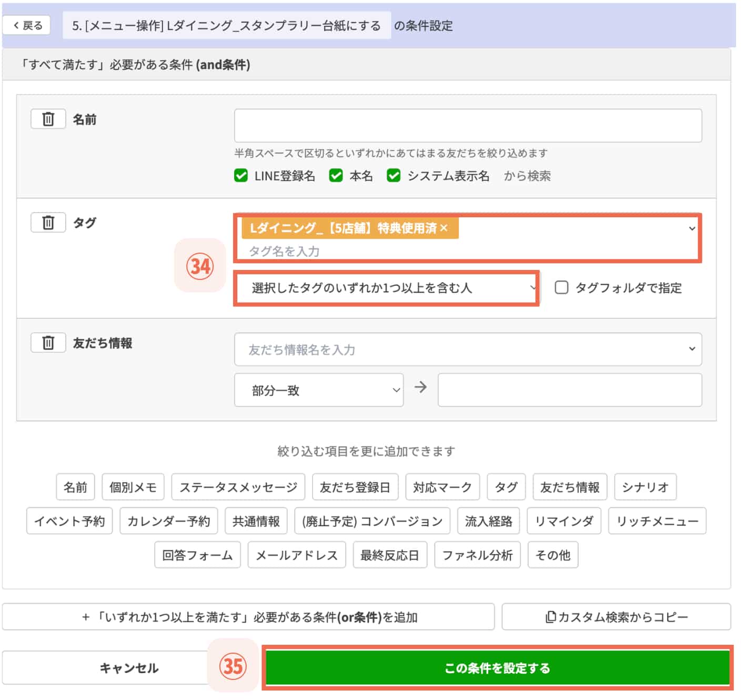Uncheck the LINE登録名 search checkbox

(x=240, y=176)
